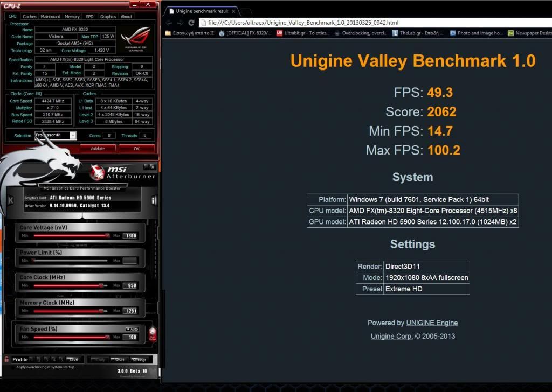Expand the Processor #1 selection dropdown

coord(73,136)
